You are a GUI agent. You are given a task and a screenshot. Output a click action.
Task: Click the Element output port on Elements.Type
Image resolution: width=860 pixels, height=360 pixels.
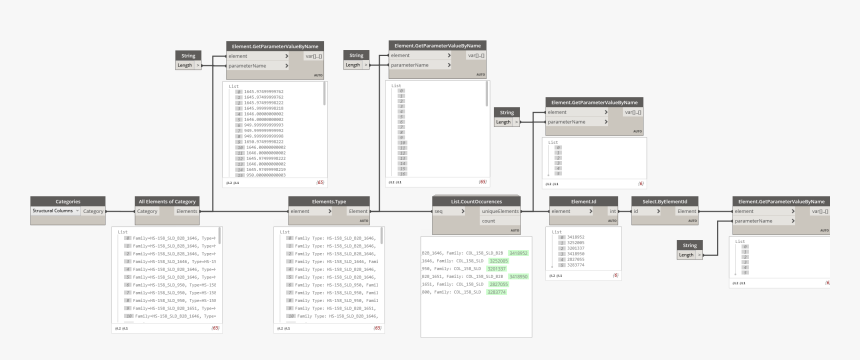coord(358,211)
